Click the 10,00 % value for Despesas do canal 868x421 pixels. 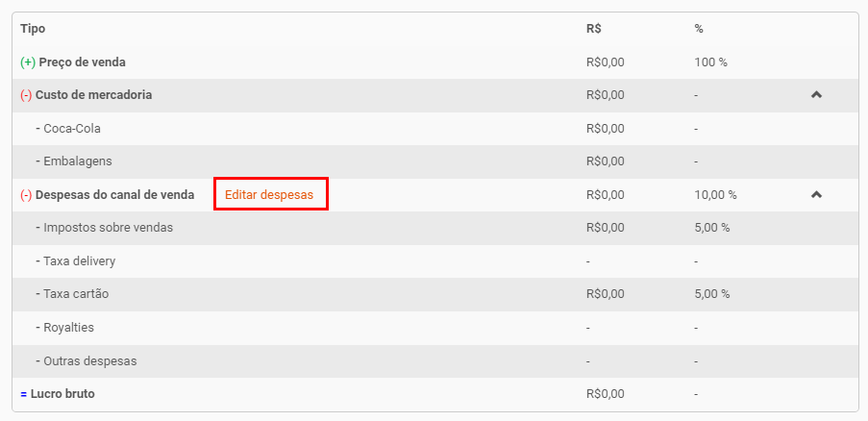point(715,195)
